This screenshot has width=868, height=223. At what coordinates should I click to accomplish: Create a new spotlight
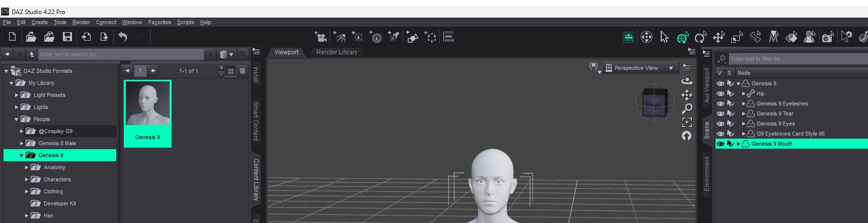tap(393, 37)
